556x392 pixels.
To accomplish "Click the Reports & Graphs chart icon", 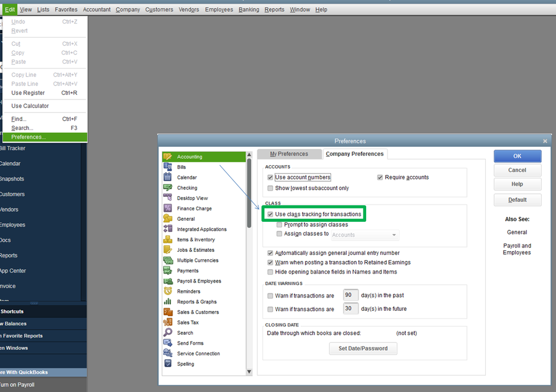I will 168,301.
